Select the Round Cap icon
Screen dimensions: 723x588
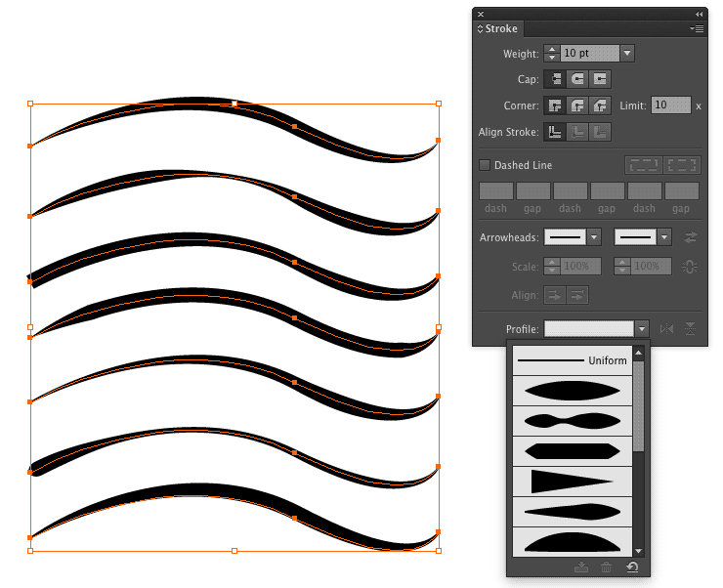coord(577,79)
